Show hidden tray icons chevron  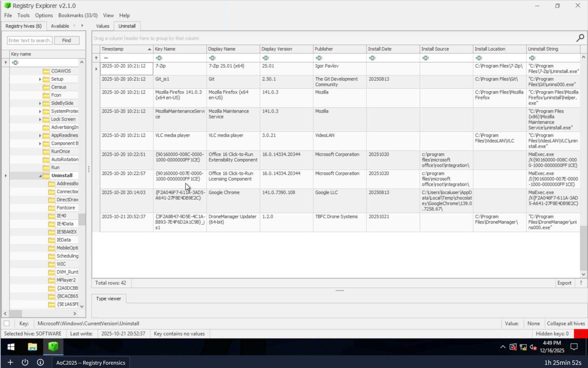pyautogui.click(x=503, y=347)
